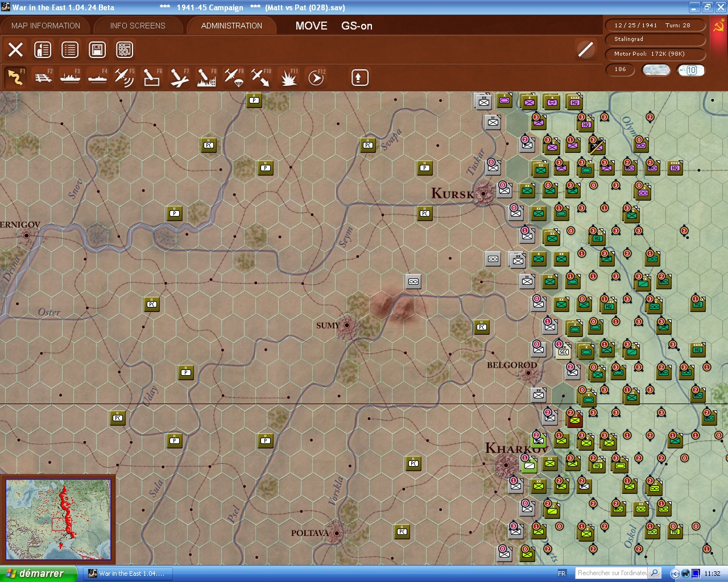
Task: Click the Vorskla river label
Action: pos(336,490)
